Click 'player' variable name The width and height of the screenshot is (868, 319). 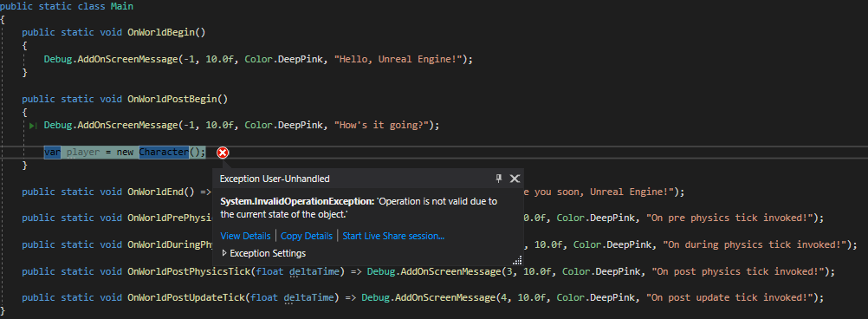[x=83, y=152]
